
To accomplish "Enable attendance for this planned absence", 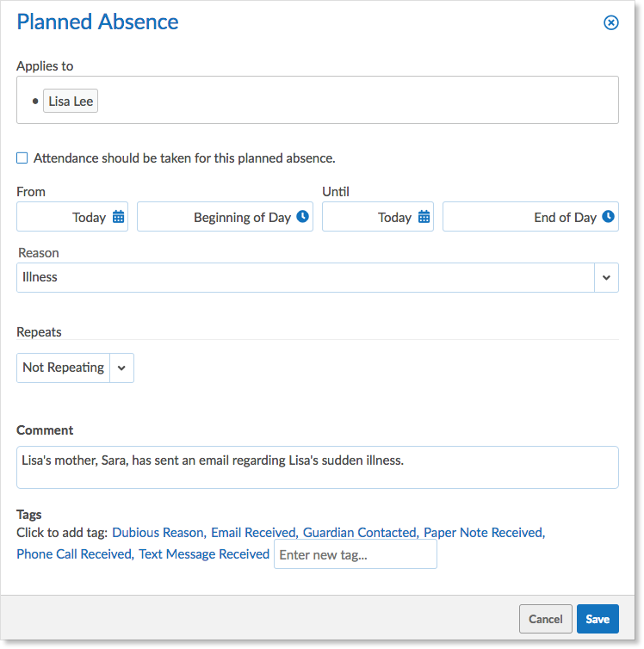I will coord(22,158).
